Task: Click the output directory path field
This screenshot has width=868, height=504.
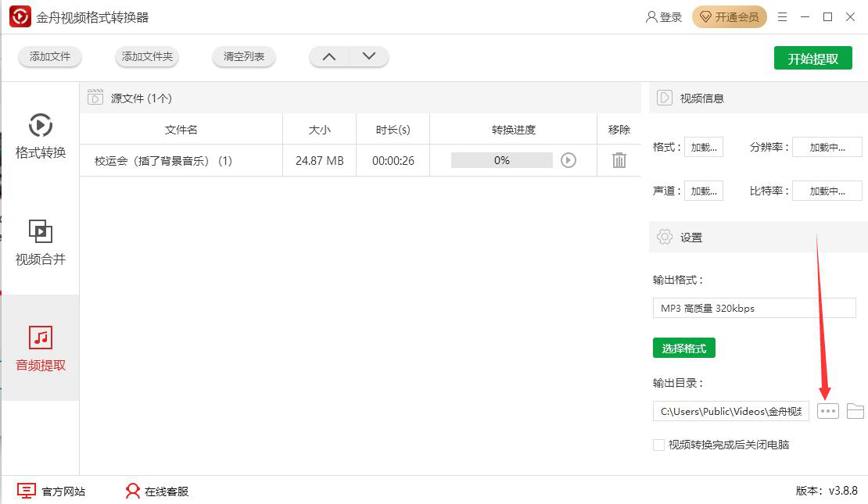Action: coord(730,411)
